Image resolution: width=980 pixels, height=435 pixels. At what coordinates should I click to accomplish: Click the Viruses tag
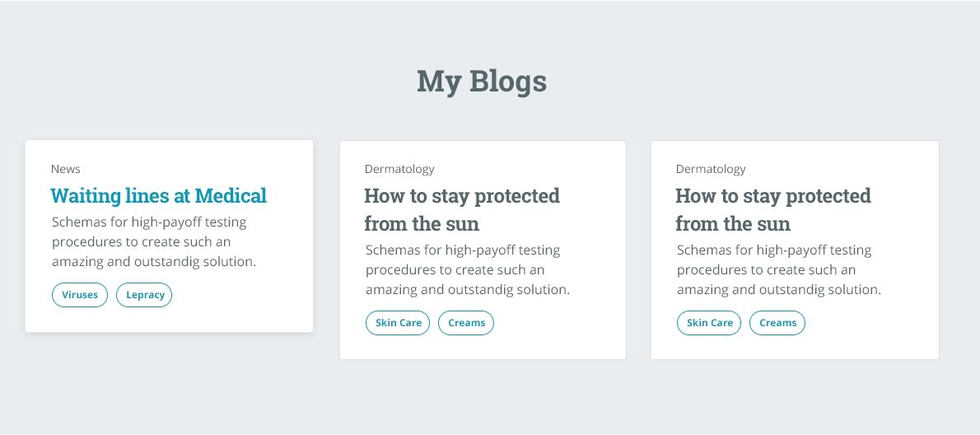point(80,295)
